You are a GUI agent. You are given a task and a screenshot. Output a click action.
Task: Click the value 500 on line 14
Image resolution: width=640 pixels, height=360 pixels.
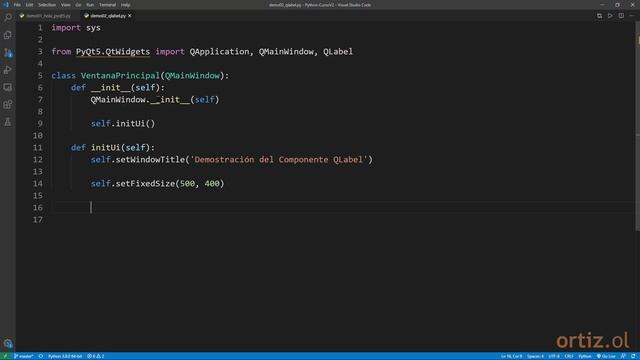coord(187,184)
